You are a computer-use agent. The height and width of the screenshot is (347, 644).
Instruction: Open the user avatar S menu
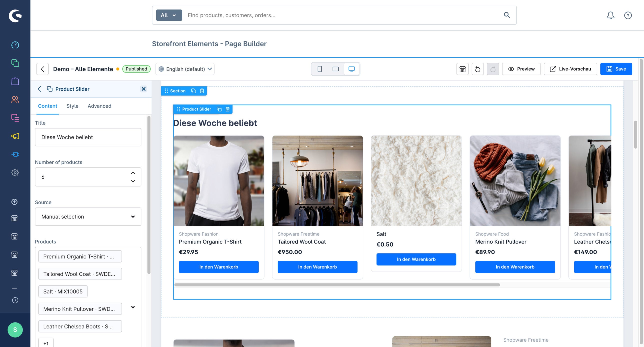(x=15, y=330)
